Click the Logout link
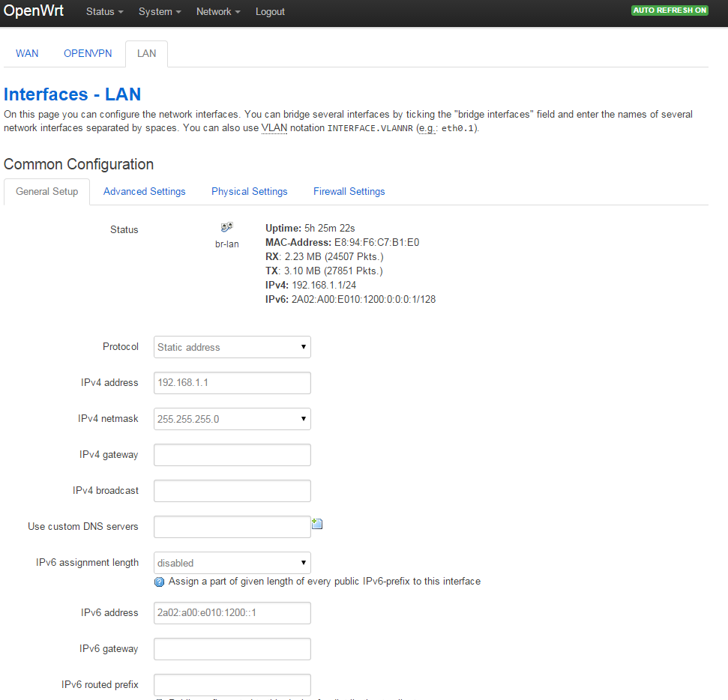This screenshot has width=728, height=700. point(270,12)
